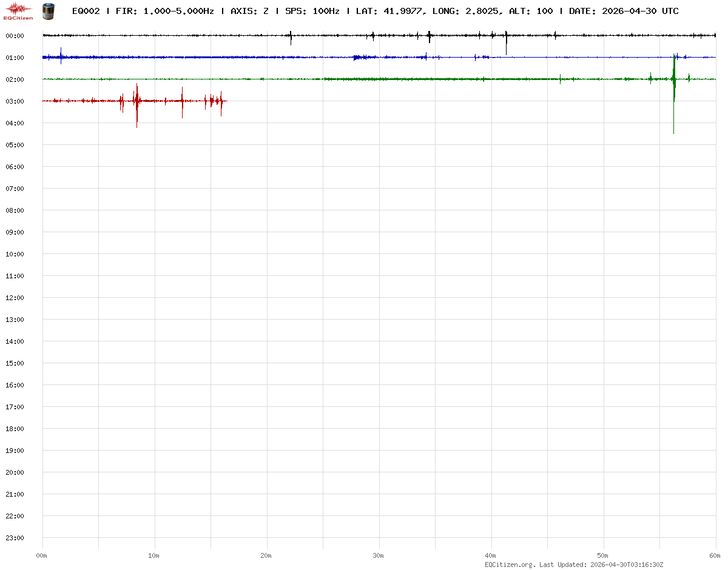
Task: Click the 03:00 hour row label
Action: tap(15, 101)
